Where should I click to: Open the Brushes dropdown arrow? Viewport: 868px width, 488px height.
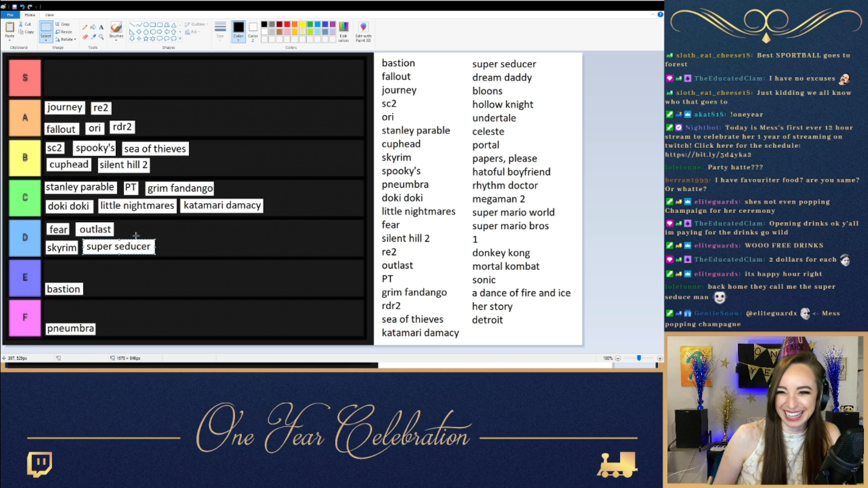[116, 40]
